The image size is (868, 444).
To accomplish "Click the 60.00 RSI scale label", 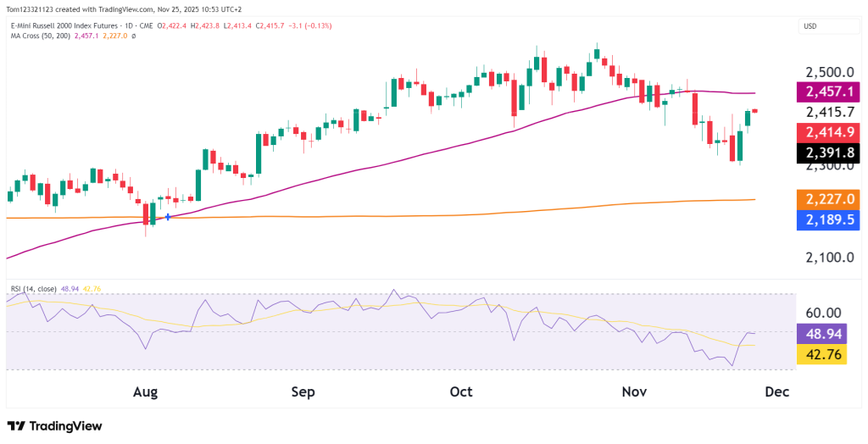I will click(821, 314).
